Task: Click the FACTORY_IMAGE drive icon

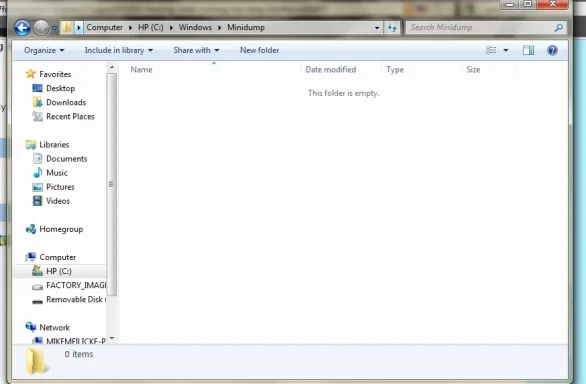Action: point(37,287)
